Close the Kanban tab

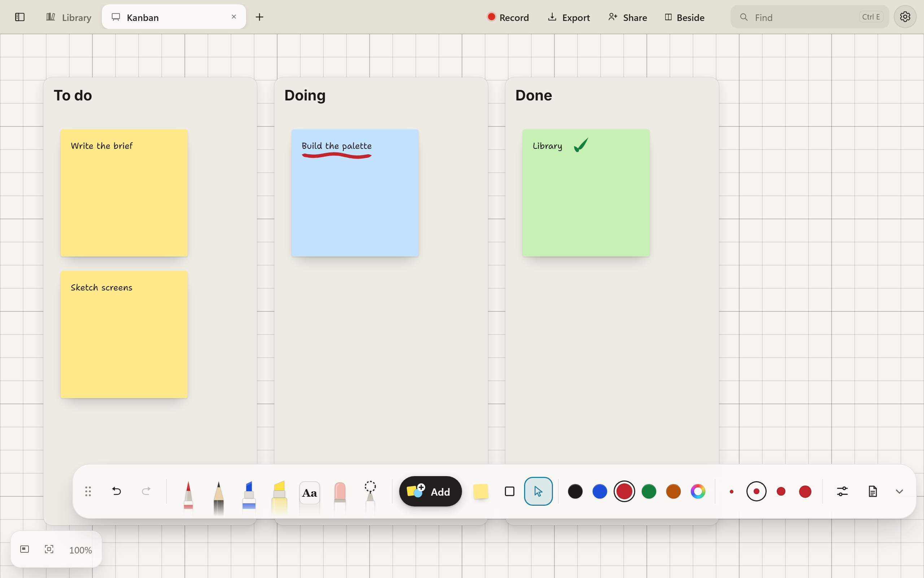tap(234, 17)
